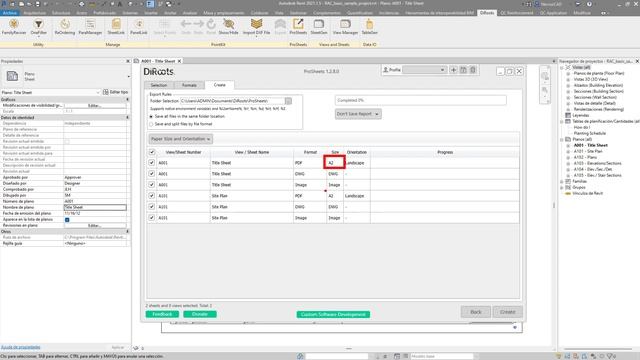Click the green Feedback button
Screen dimensions: 640x360
click(162, 314)
